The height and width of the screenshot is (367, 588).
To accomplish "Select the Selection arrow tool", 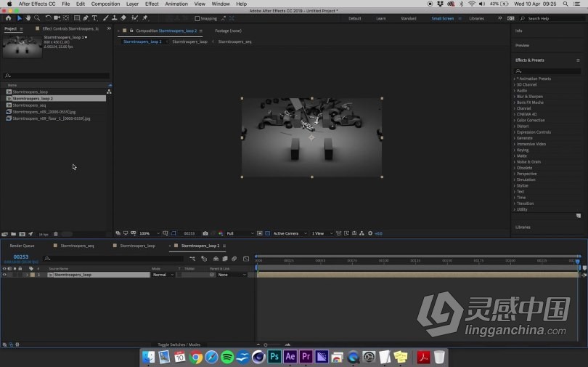I will point(19,18).
